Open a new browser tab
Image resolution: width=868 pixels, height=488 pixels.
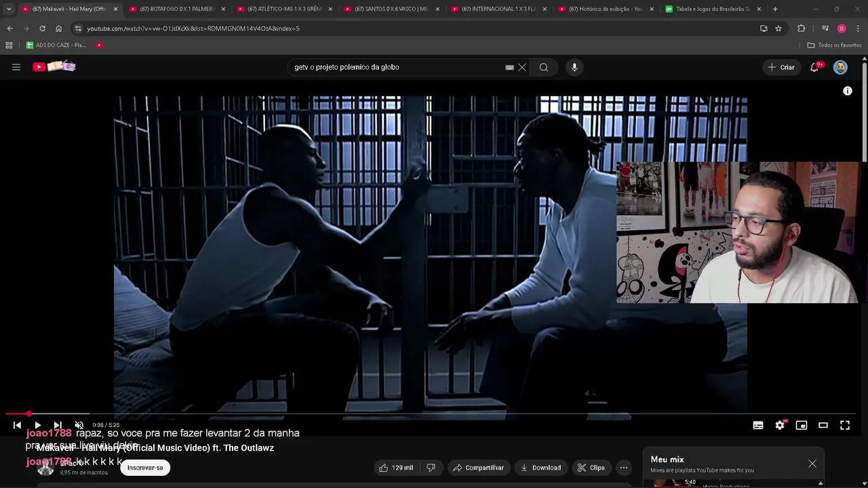point(775,9)
